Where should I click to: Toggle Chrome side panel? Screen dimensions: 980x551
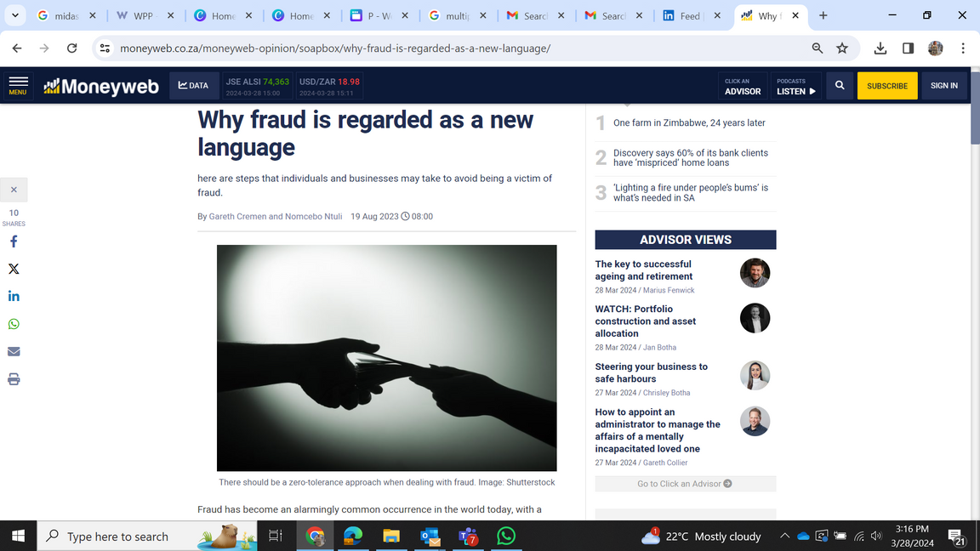[x=909, y=48]
